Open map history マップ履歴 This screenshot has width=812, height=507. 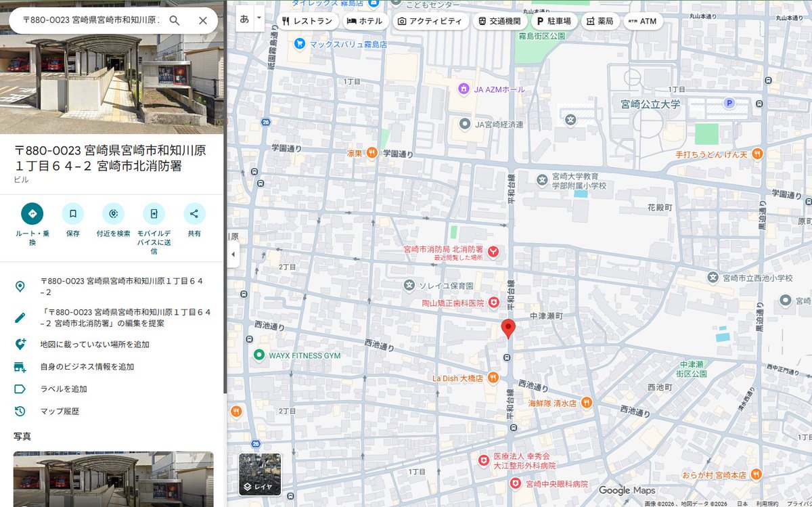point(112,411)
